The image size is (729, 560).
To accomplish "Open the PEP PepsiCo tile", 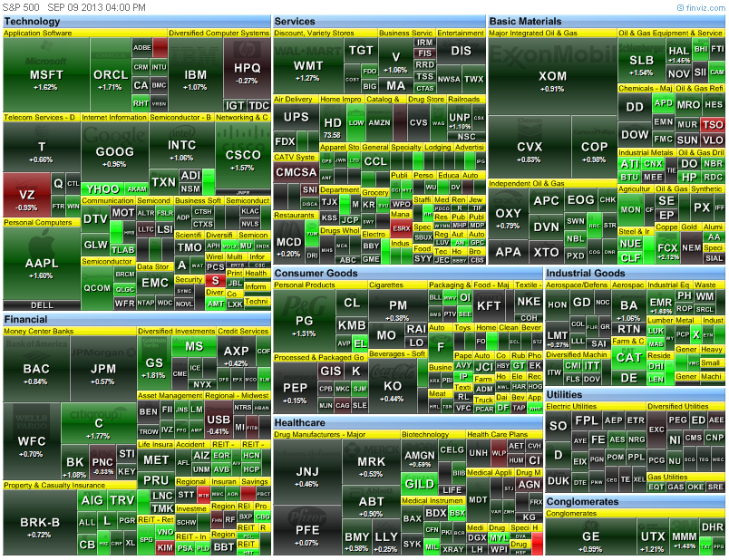I will pyautogui.click(x=296, y=388).
